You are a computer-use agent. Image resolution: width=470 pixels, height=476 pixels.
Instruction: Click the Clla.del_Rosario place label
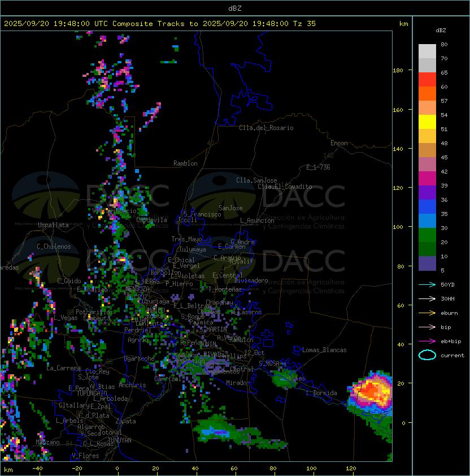(x=266, y=128)
